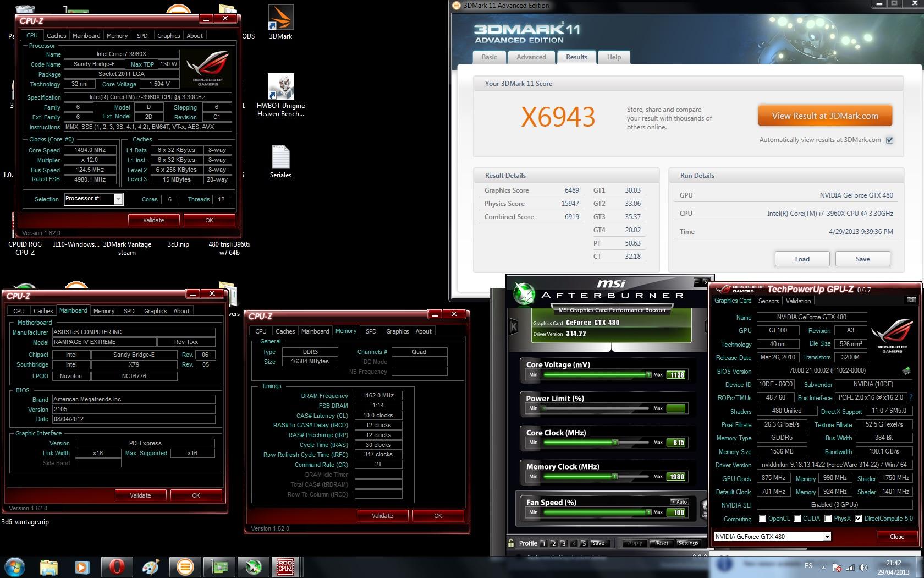Viewport: 924px width, 578px height.
Task: Open 3DMark 11 Help tab
Action: (x=614, y=57)
